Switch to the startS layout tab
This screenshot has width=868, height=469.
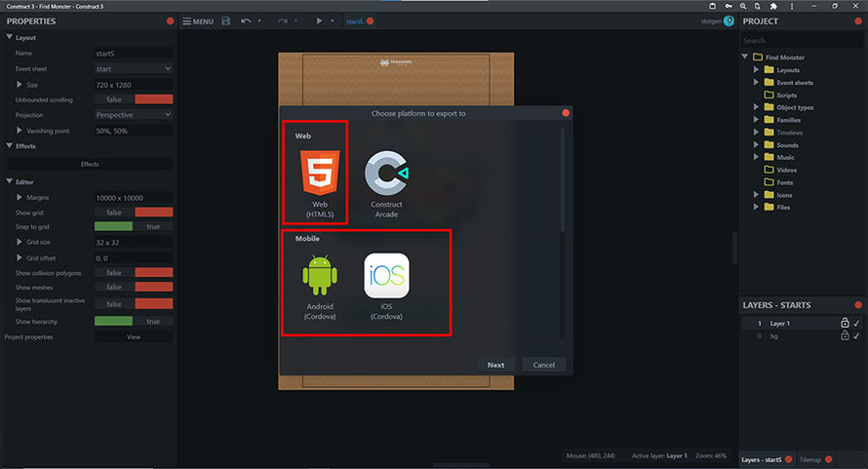(x=354, y=21)
